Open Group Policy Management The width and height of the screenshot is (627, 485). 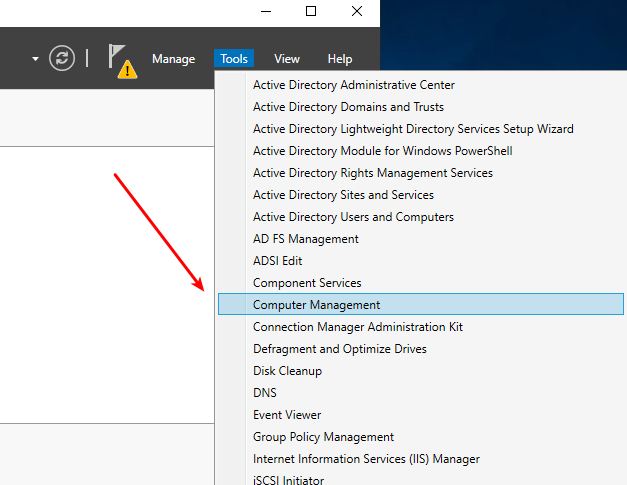pyautogui.click(x=323, y=437)
